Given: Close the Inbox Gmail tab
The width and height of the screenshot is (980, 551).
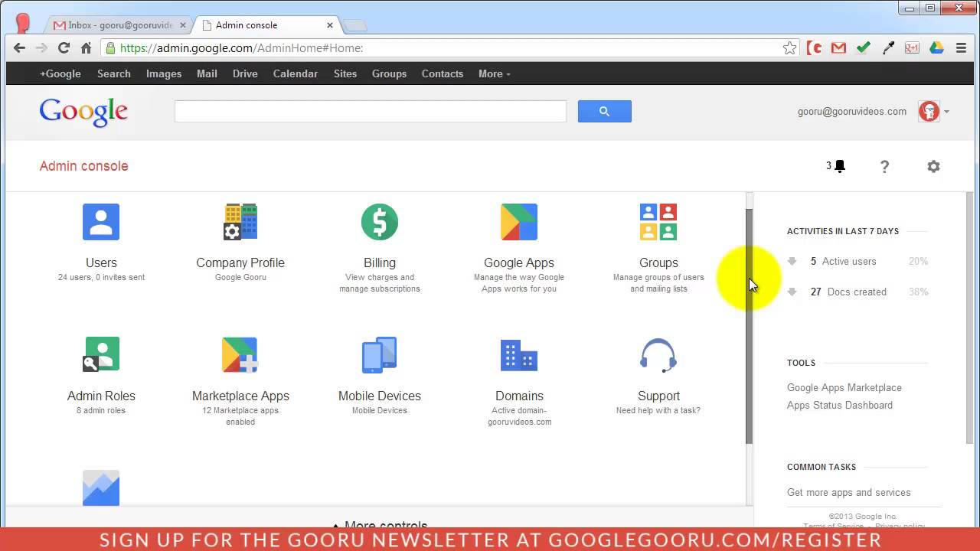Looking at the screenshot, I should [182, 25].
